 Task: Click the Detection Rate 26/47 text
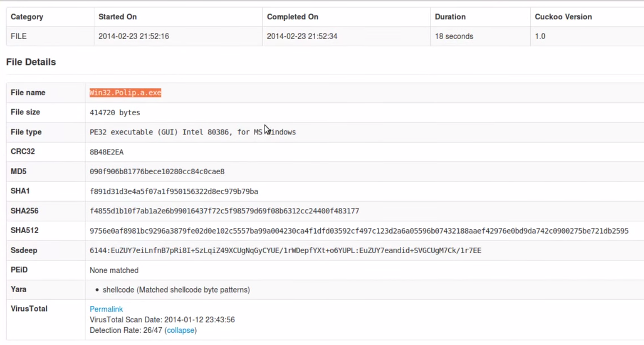click(x=126, y=330)
